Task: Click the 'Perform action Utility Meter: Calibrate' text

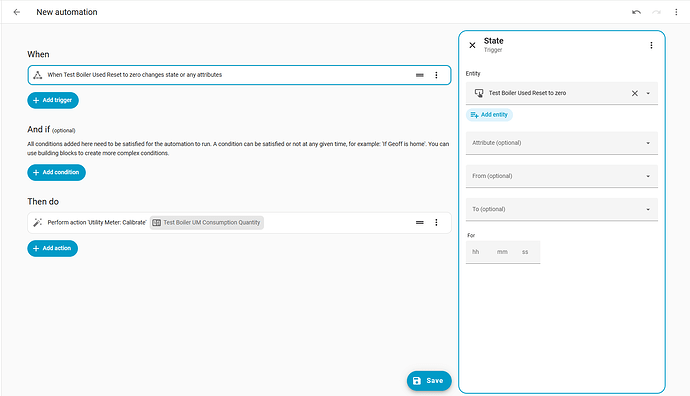Action: [x=97, y=223]
